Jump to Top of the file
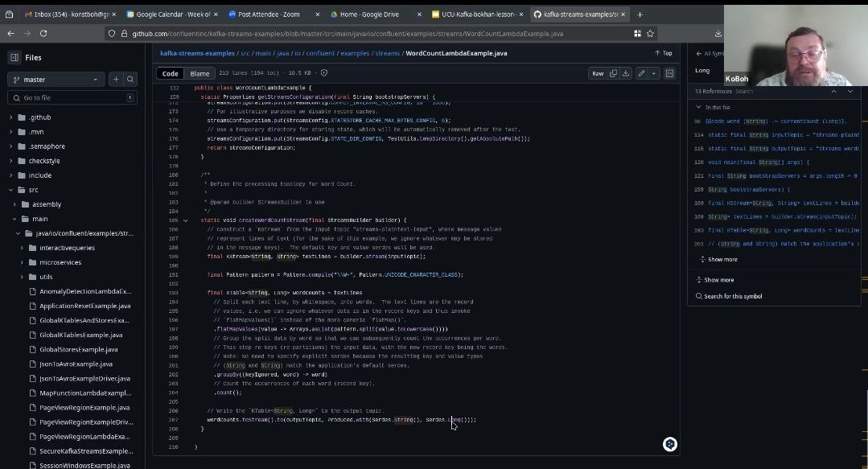Screen dimensions: 868x469 point(663,53)
